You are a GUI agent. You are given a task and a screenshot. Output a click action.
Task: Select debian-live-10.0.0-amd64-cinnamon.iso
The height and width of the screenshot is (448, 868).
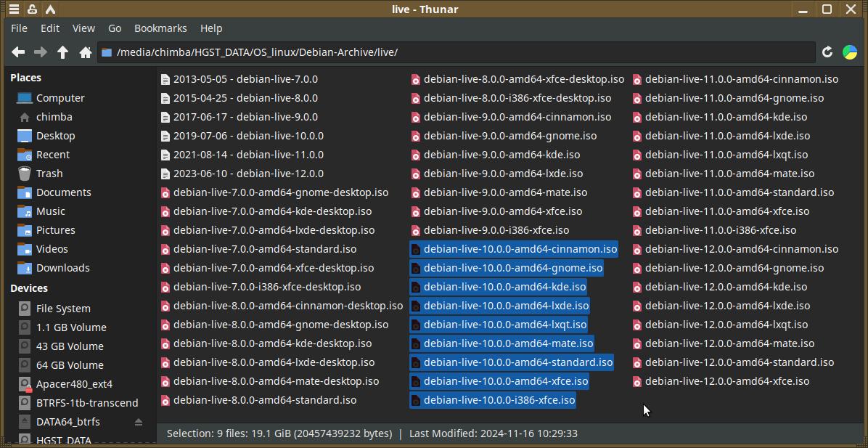pos(514,249)
